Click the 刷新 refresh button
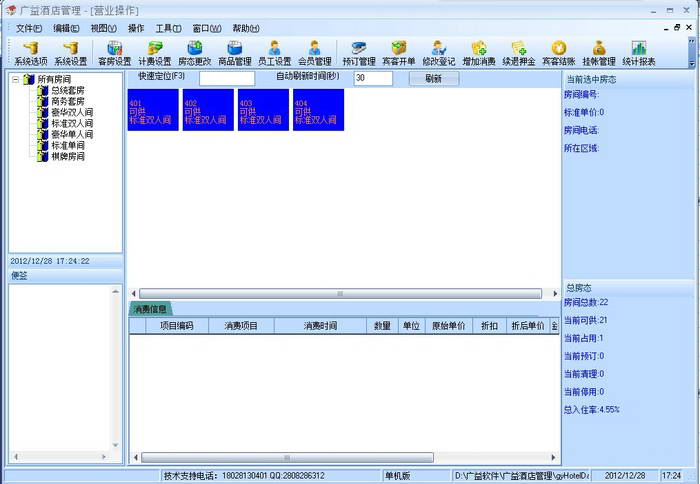 [x=433, y=79]
